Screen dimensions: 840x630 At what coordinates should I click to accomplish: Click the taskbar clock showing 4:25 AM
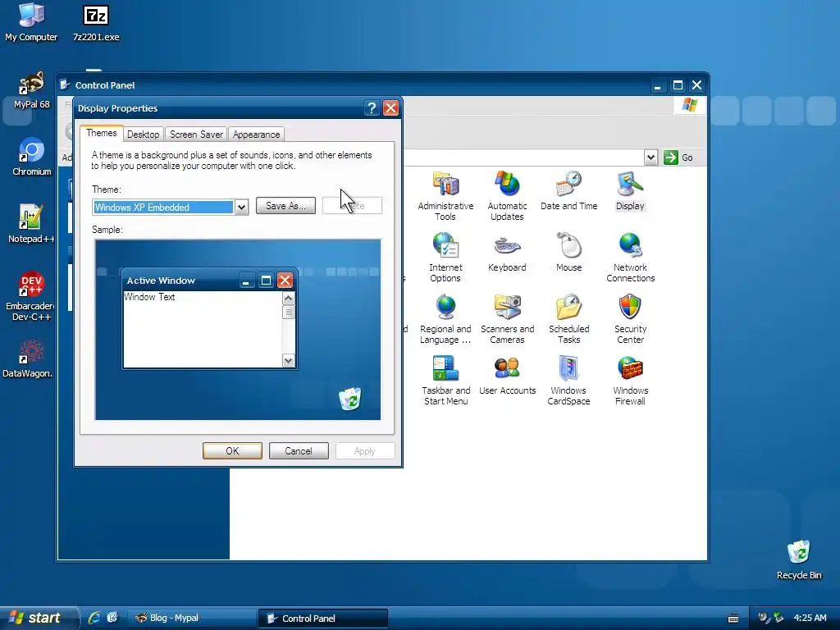coord(810,618)
